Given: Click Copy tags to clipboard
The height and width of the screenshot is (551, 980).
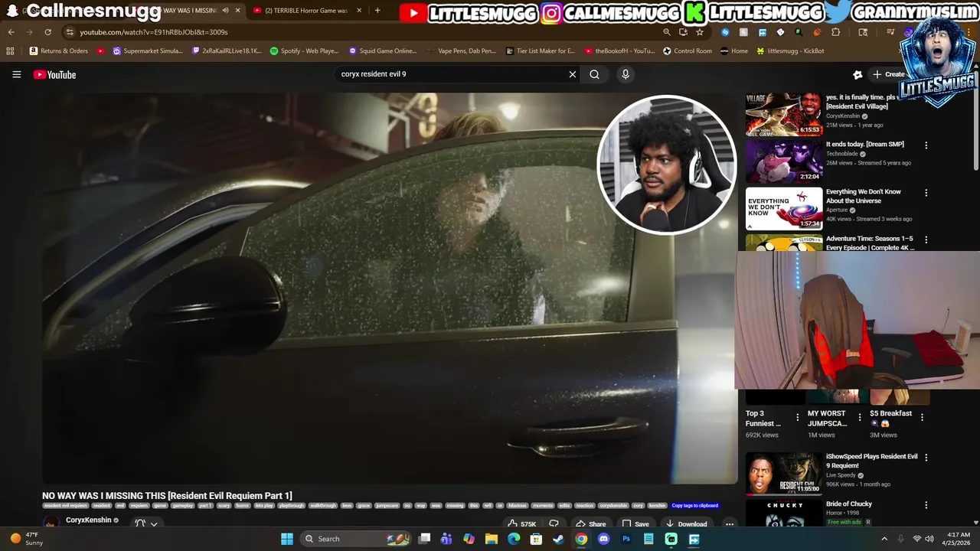Looking at the screenshot, I should (x=695, y=505).
